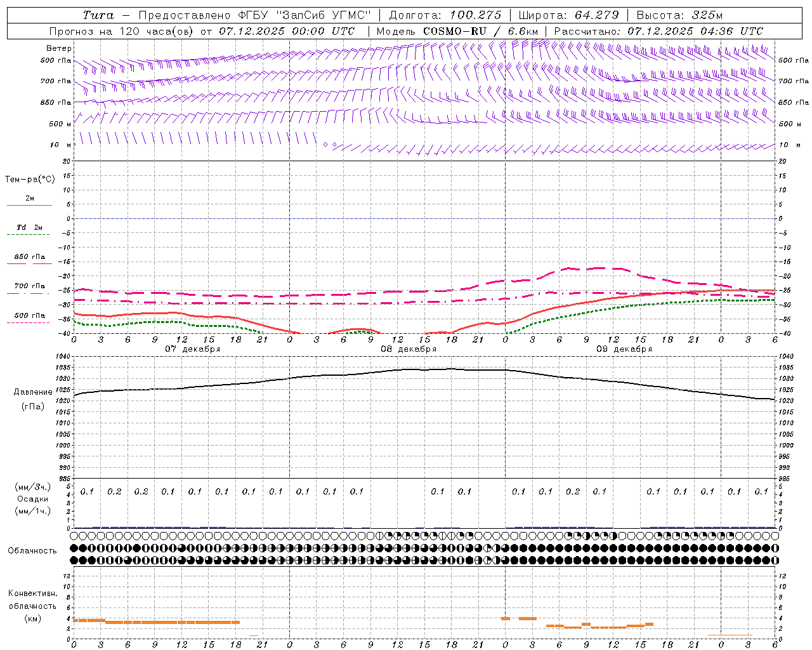Click the elevation text "Высота: 325м"
This screenshot has height=650, width=812.
(679, 15)
